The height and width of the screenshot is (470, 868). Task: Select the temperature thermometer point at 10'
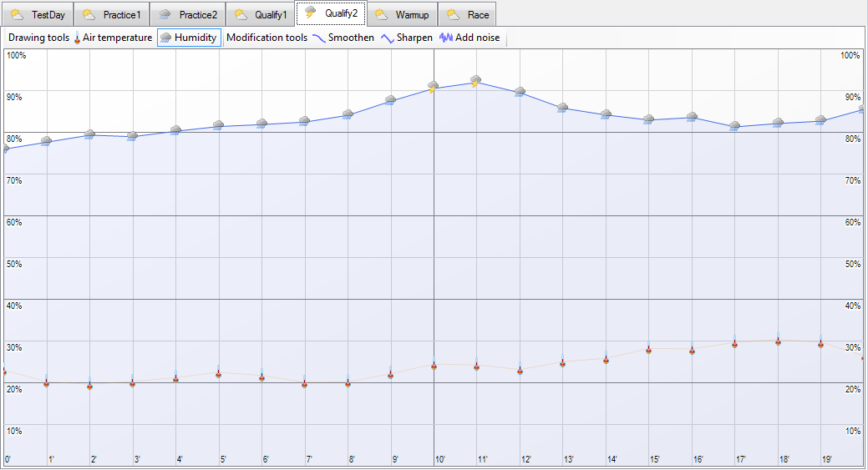[434, 363]
